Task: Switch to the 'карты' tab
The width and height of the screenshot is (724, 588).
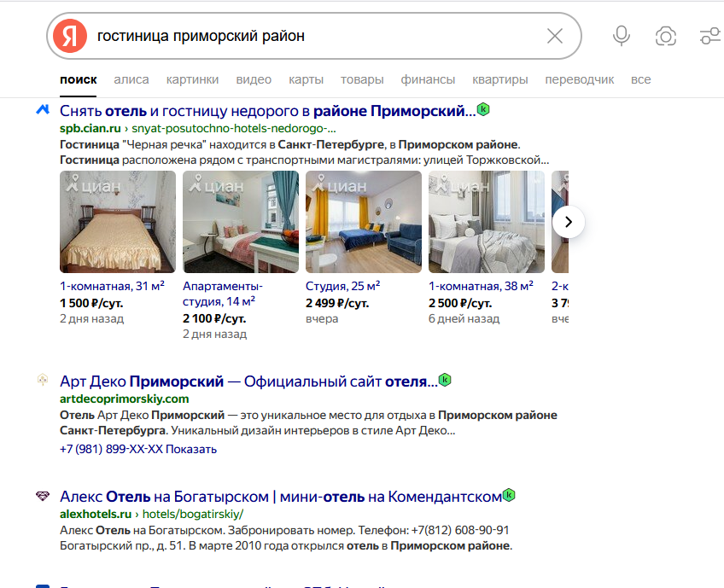Action: coord(306,79)
